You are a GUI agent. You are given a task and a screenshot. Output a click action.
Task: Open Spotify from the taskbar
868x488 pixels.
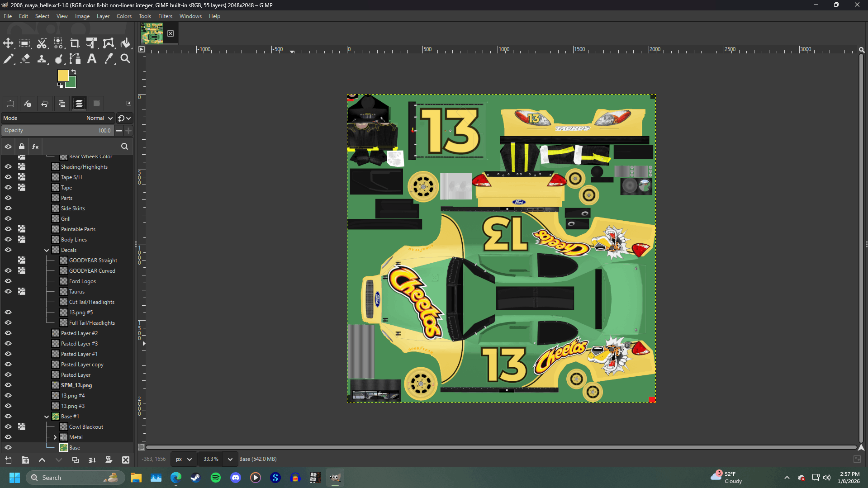(216, 478)
